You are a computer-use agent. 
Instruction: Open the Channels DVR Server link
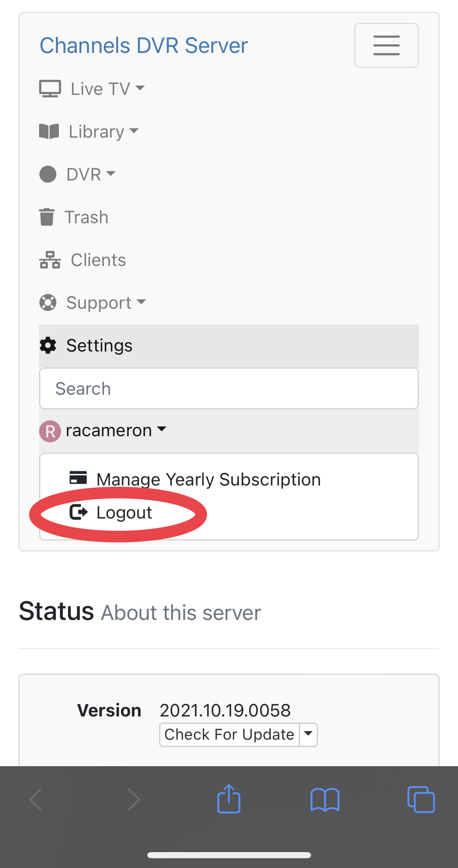click(144, 45)
